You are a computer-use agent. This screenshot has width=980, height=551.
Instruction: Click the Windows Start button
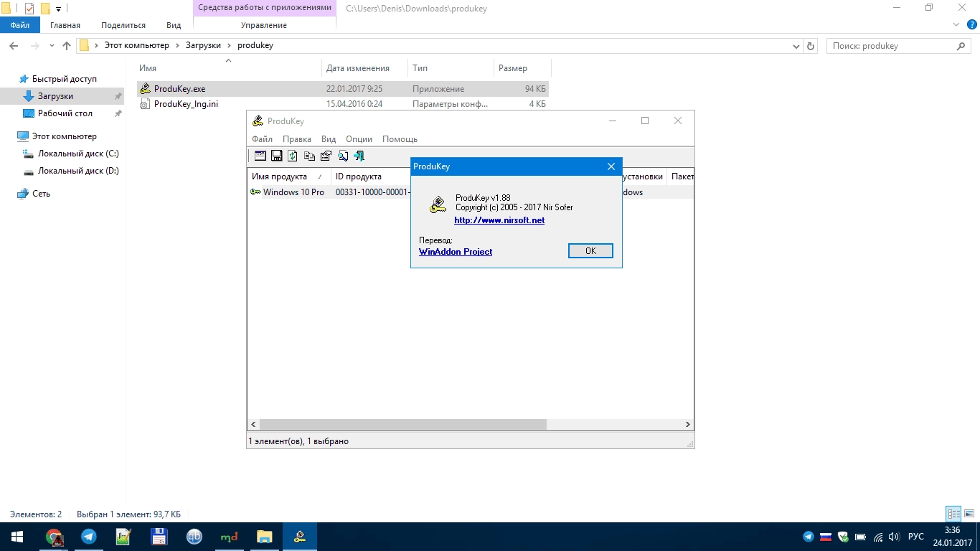point(17,537)
